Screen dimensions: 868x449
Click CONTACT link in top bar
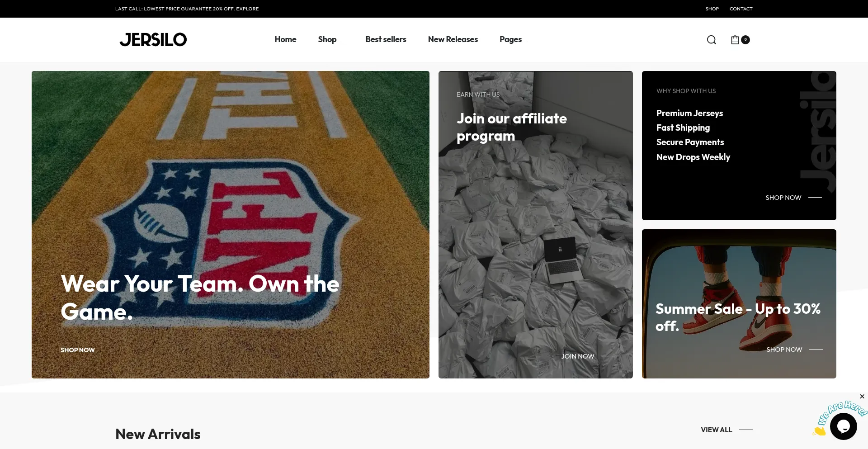point(741,9)
